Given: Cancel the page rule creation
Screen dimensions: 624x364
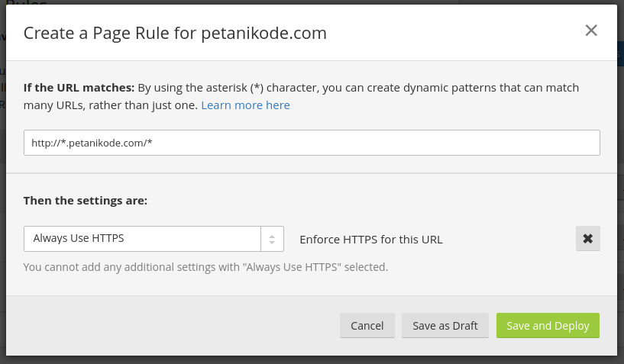Looking at the screenshot, I should [x=367, y=326].
